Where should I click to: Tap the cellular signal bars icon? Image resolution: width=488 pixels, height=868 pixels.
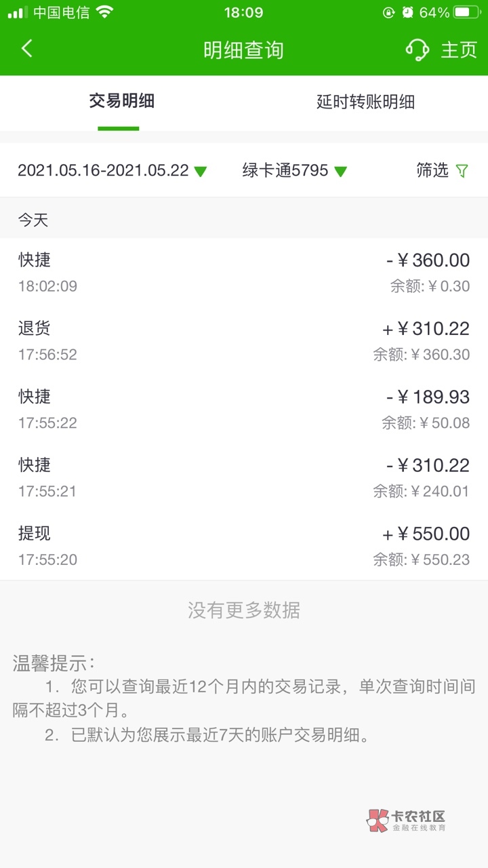click(x=18, y=12)
